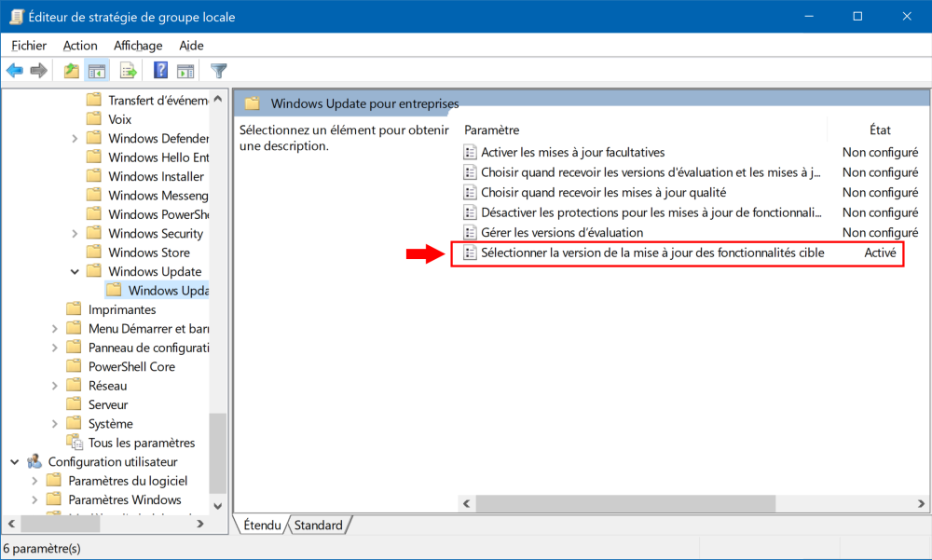This screenshot has width=932, height=560.
Task: Click tree pane horizontal scroll right arrow
Action: click(x=200, y=524)
